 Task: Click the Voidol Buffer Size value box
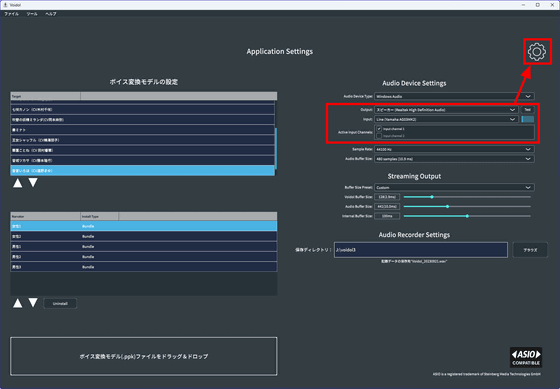387,197
